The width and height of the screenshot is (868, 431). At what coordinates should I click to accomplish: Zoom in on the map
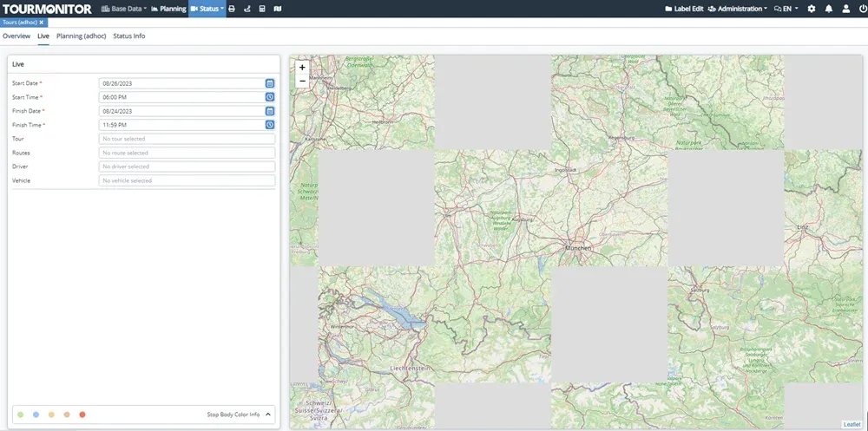click(x=302, y=67)
